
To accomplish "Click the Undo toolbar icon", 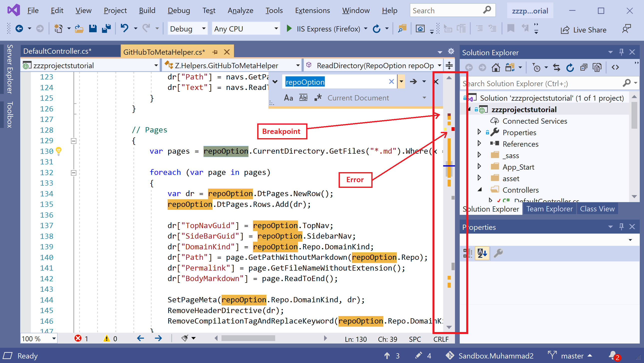I will (x=124, y=28).
